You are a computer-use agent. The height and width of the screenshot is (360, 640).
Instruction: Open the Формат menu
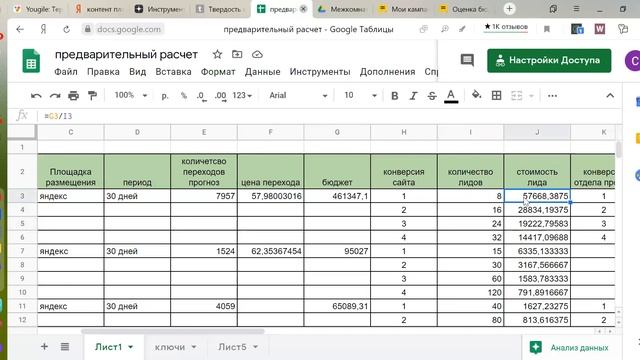click(x=218, y=72)
